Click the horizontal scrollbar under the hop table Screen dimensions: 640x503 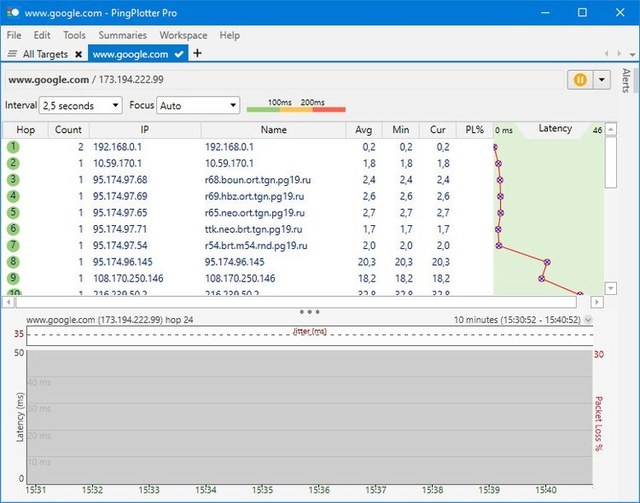click(300, 301)
